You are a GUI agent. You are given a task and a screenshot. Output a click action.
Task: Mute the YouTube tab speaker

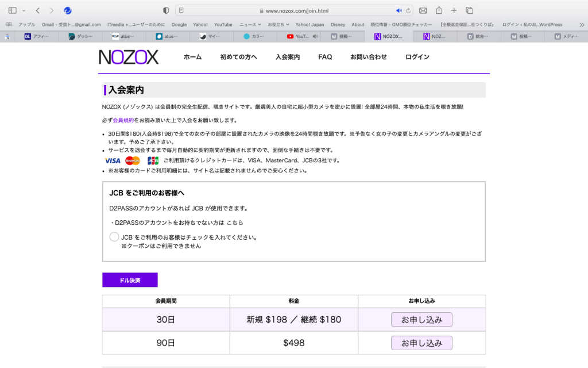(315, 36)
